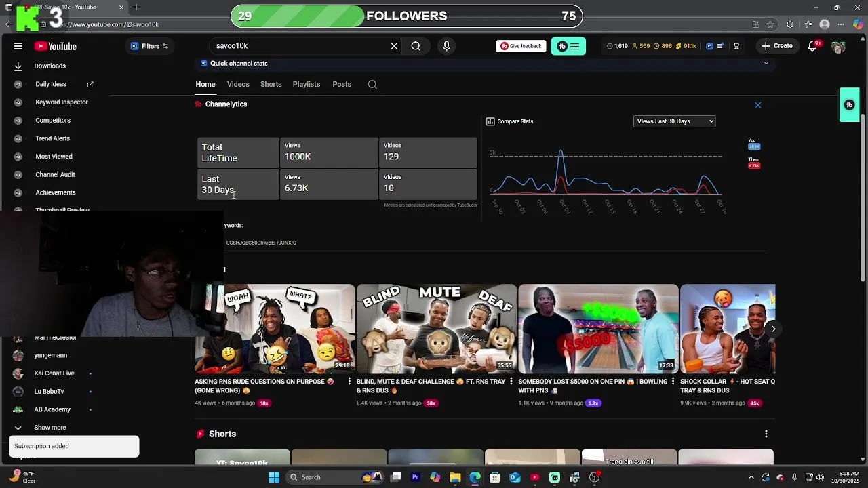Open AB Academy subscription channel
Screen dimensions: 868x488
(x=52, y=409)
